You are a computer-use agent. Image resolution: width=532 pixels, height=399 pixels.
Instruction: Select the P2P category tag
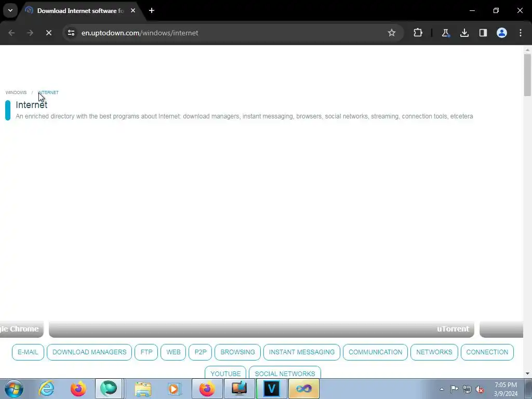tap(200, 352)
